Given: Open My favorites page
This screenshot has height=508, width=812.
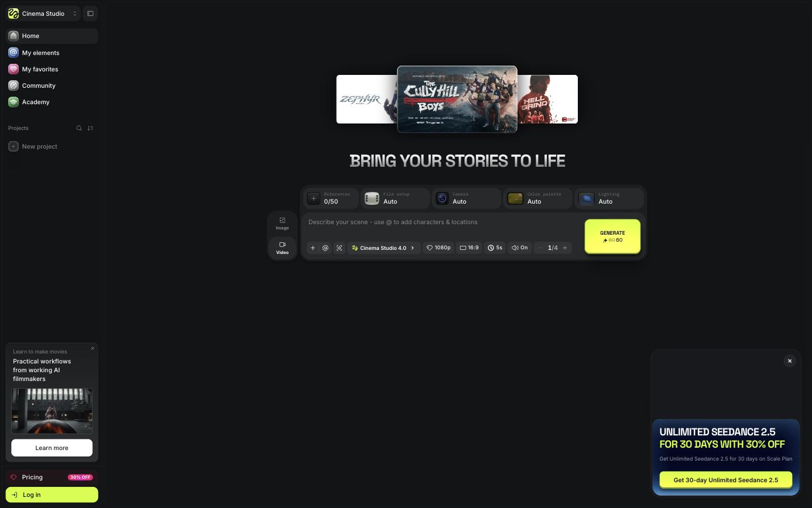Looking at the screenshot, I should pos(52,69).
